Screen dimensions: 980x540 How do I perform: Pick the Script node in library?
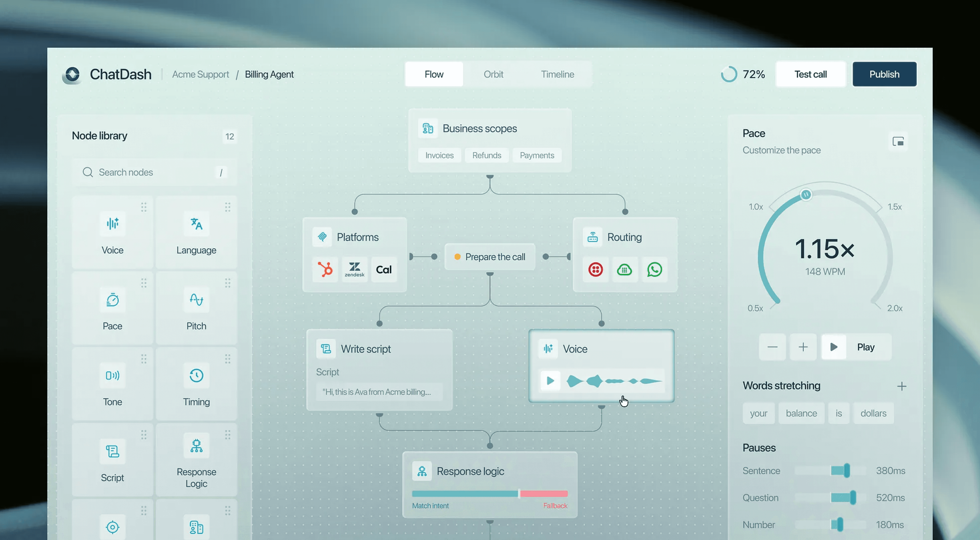112,460
